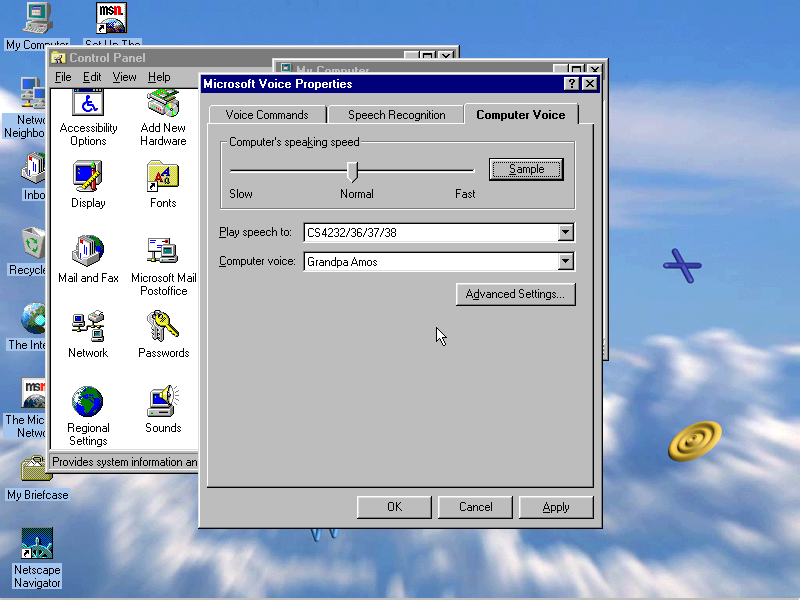Viewport: 800px width, 600px height.
Task: Open the View menu in Control Panel
Action: click(124, 77)
